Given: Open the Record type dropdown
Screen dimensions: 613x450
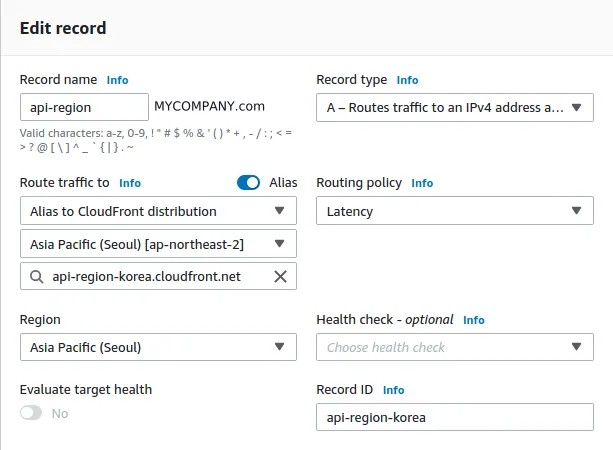Looking at the screenshot, I should point(454,107).
